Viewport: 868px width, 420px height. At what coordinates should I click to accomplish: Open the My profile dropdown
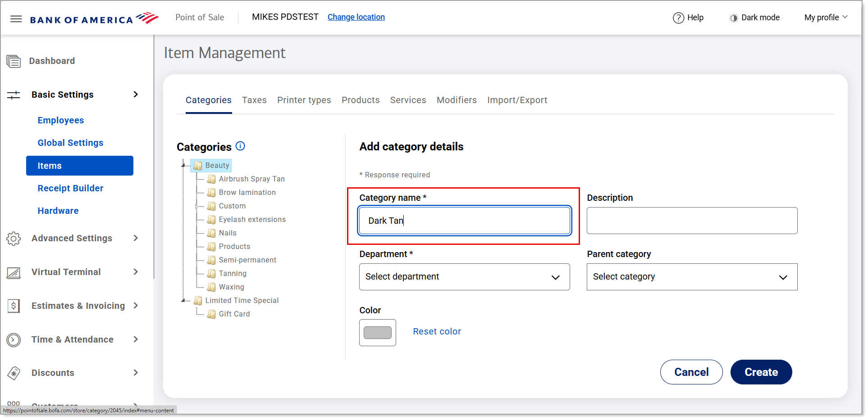[826, 18]
